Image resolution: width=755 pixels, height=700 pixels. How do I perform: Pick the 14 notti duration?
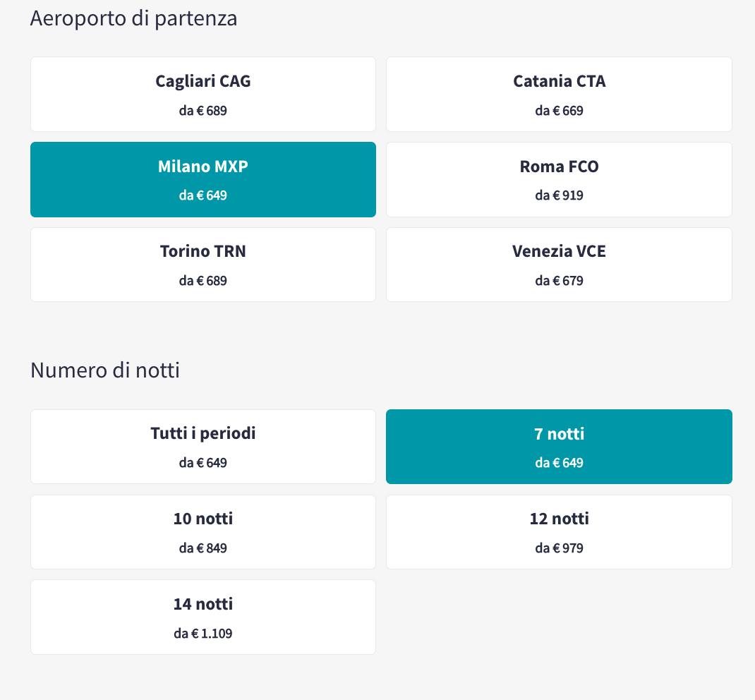203,616
